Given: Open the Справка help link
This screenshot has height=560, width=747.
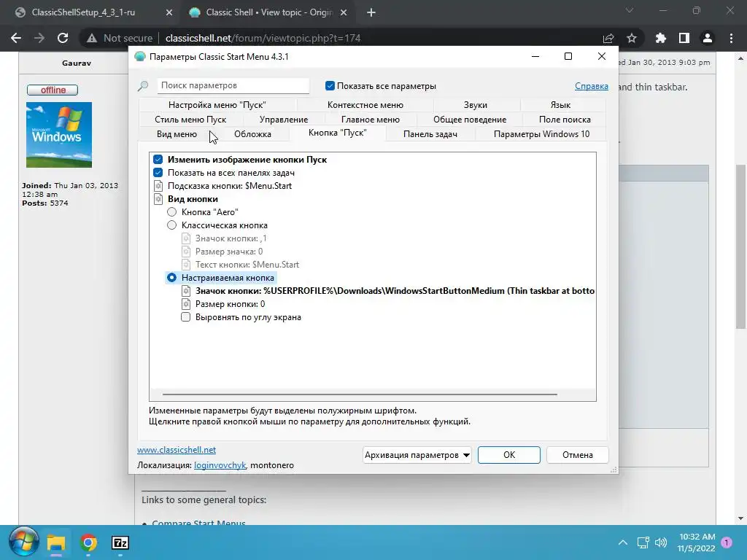Looking at the screenshot, I should 591,86.
